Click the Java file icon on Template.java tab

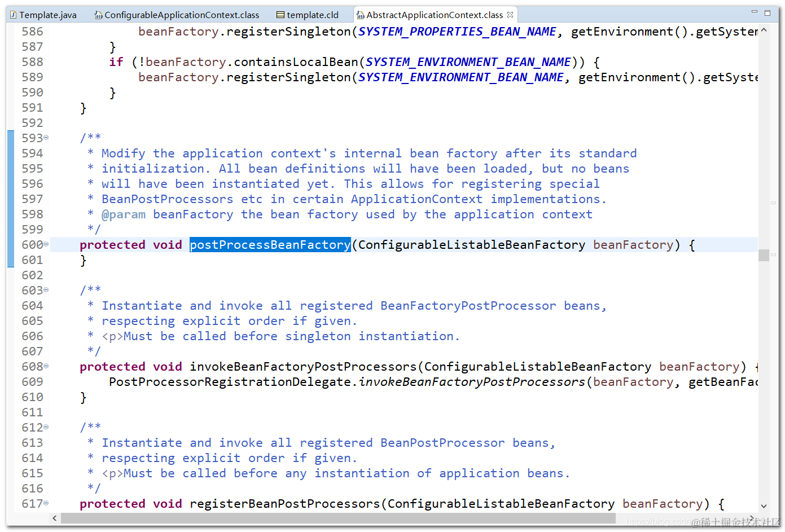click(x=14, y=15)
